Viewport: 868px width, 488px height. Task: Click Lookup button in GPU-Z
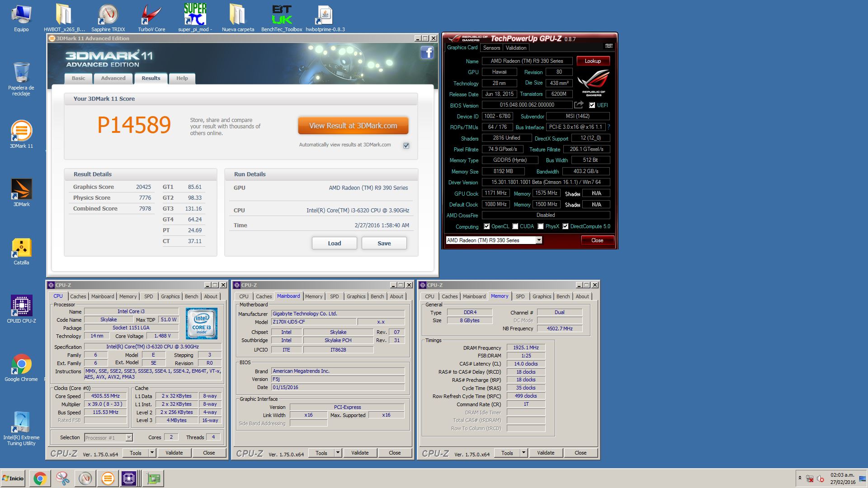593,61
